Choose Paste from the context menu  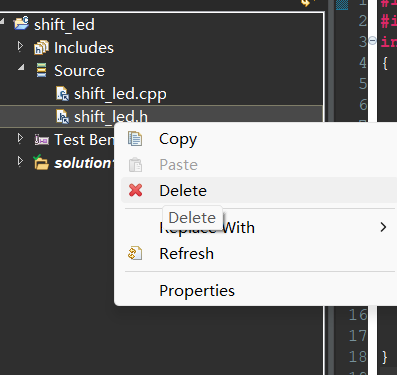click(x=260, y=165)
